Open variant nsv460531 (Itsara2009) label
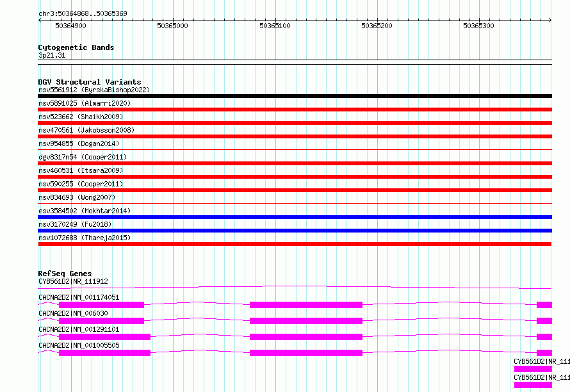This screenshot has height=392, width=570. (81, 170)
